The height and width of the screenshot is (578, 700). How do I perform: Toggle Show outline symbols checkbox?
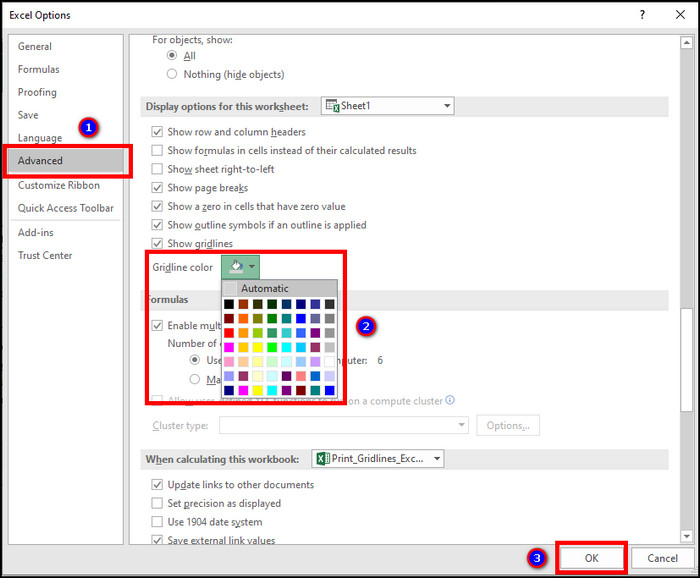(x=157, y=225)
